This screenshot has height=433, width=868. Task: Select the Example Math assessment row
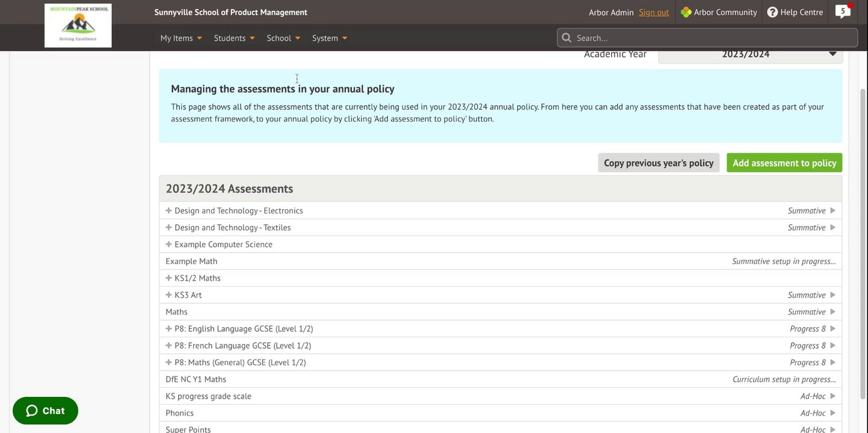tap(192, 261)
